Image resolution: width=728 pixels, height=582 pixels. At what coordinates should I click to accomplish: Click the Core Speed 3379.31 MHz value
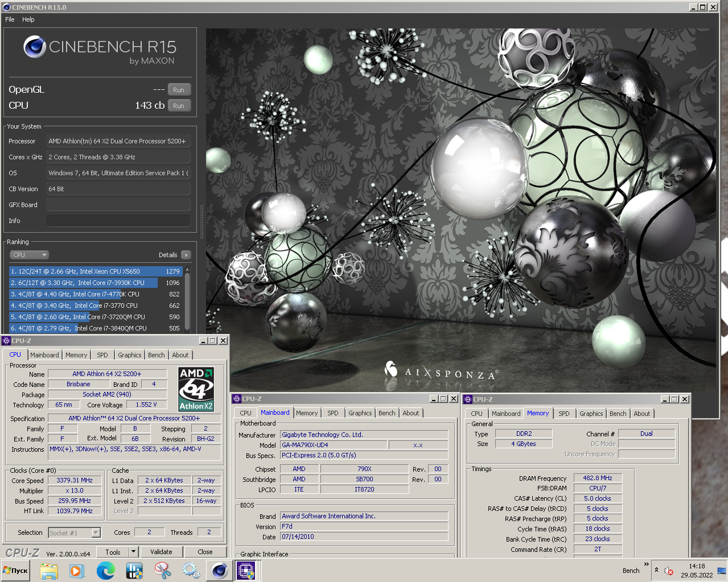pyautogui.click(x=75, y=480)
